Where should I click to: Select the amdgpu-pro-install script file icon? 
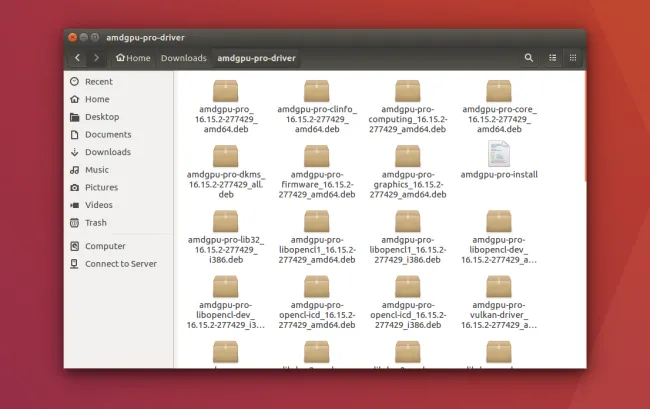point(499,154)
